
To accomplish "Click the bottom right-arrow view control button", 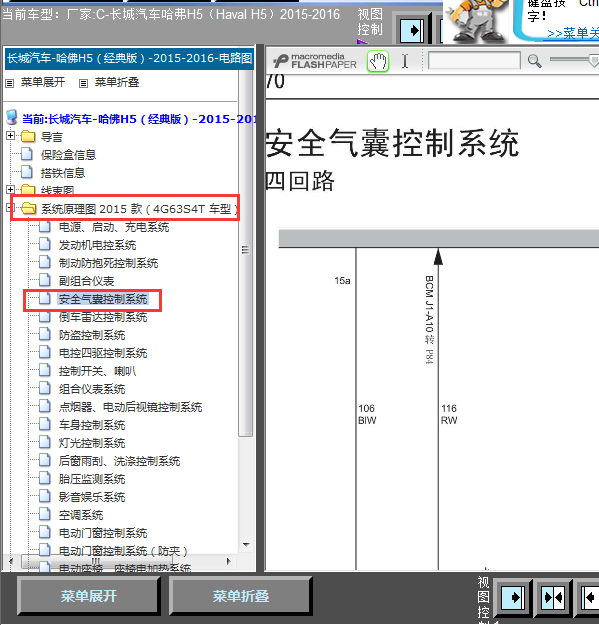I will tap(513, 597).
